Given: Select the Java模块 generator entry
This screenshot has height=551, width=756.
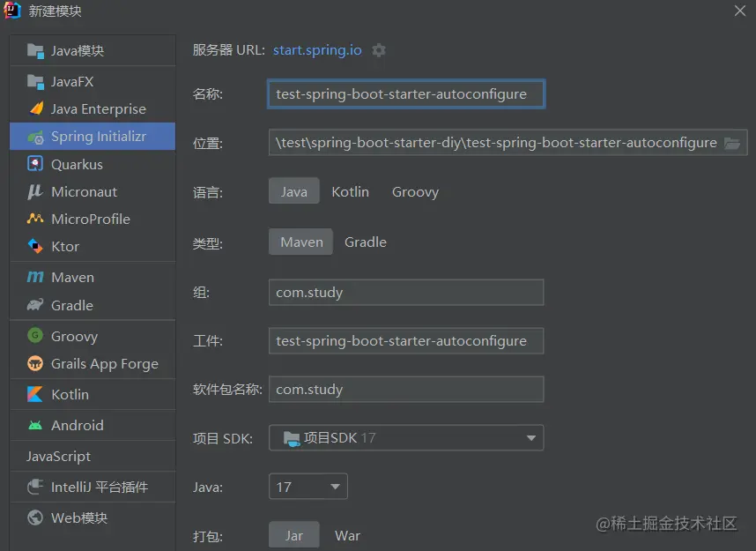Looking at the screenshot, I should 93,50.
